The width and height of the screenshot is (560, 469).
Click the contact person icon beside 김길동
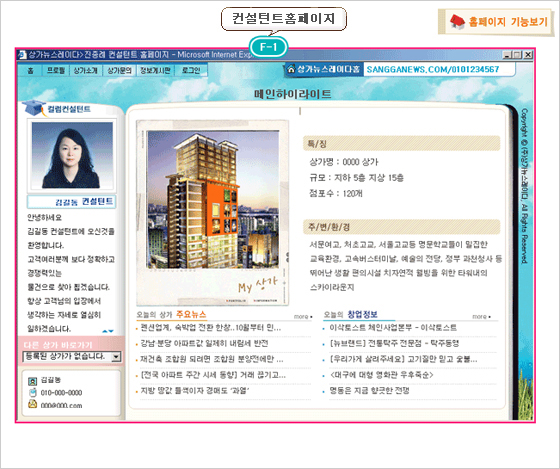32,381
